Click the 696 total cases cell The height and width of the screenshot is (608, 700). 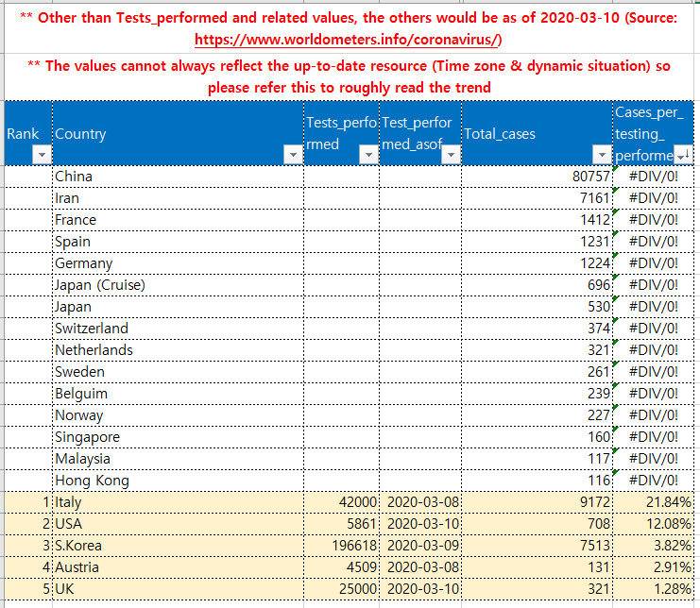[538, 285]
